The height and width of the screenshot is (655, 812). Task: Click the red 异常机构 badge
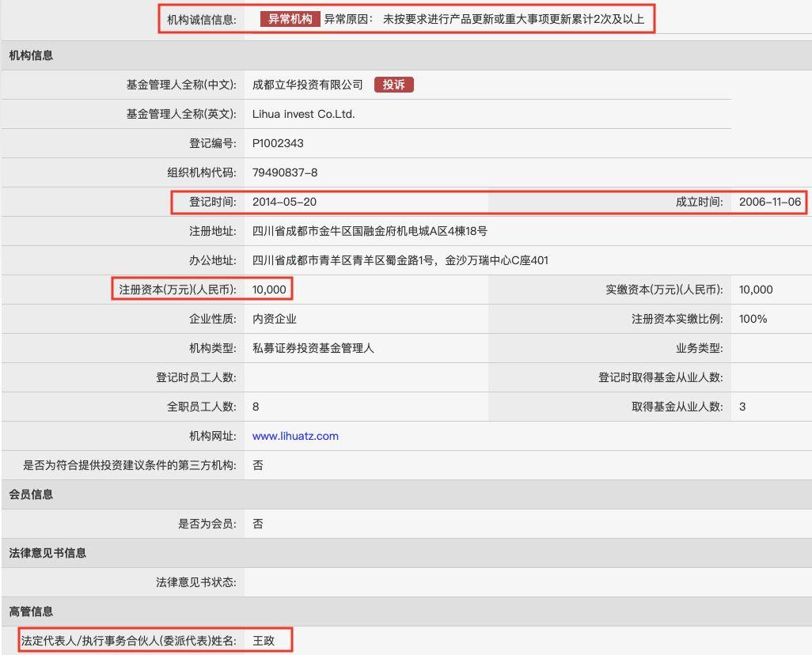[x=290, y=19]
